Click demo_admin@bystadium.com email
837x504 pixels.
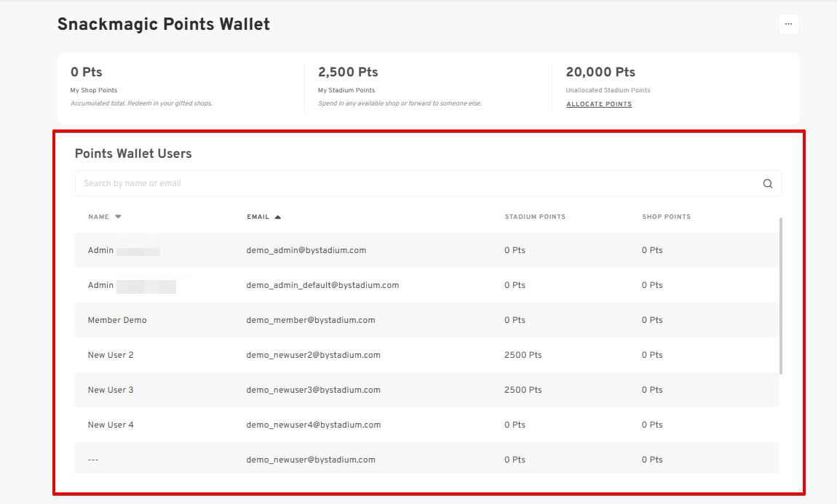306,250
